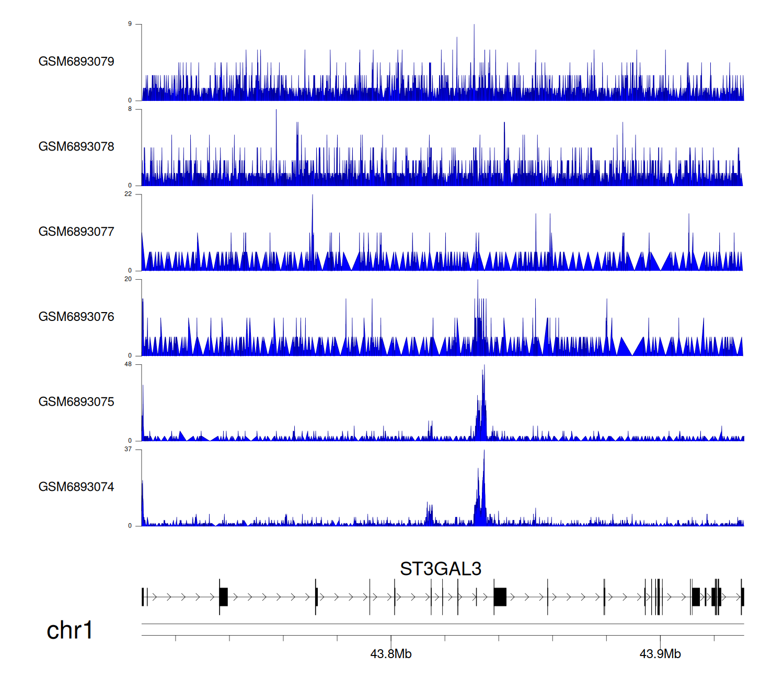Click the GSM6893075 track label
Viewport: 784px width, 690px height.
click(x=76, y=402)
